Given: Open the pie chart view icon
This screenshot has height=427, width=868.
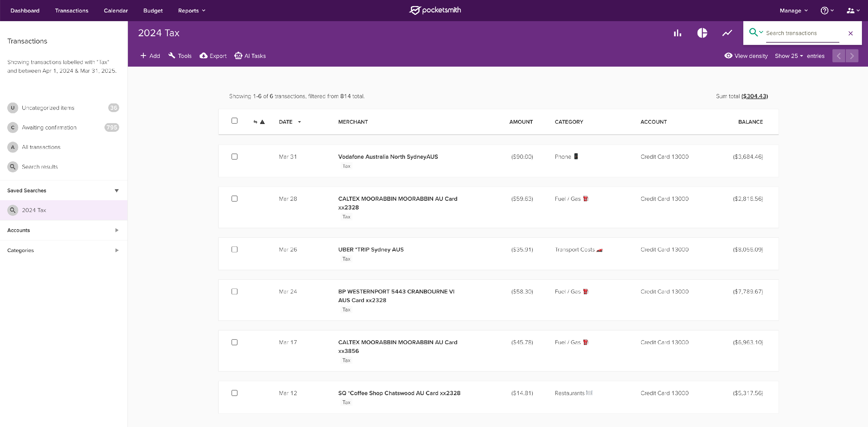Looking at the screenshot, I should click(x=702, y=33).
